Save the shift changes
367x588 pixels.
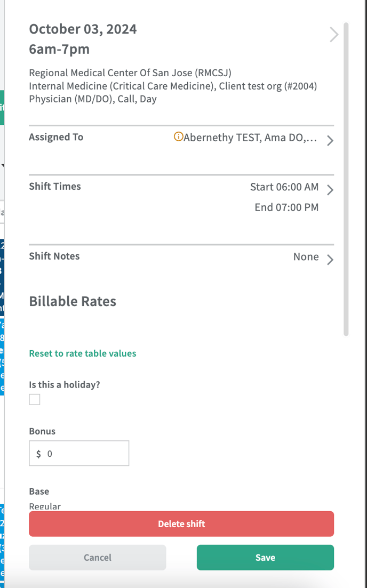[265, 558]
